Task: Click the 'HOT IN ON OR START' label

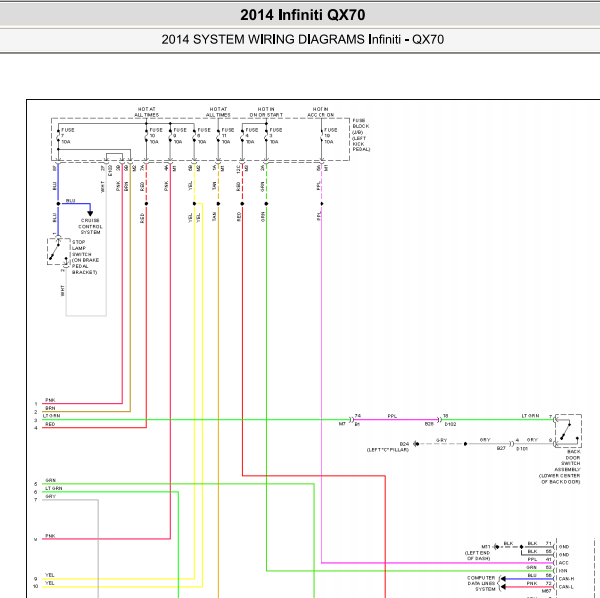Action: (266, 112)
